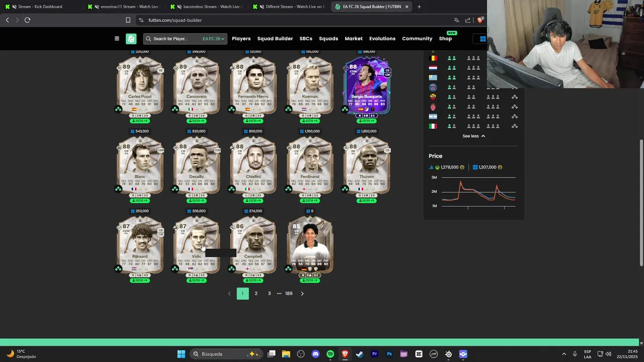Go to previous results page
Image resolution: width=644 pixels, height=362 pixels.
click(x=229, y=294)
